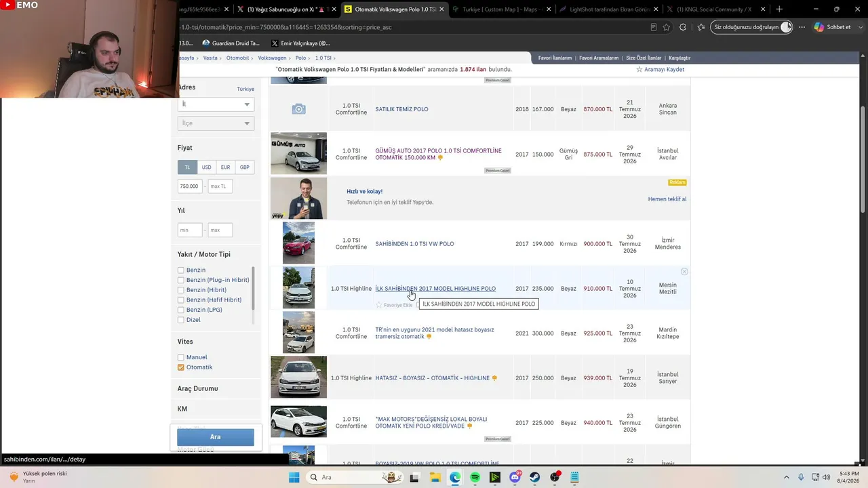The width and height of the screenshot is (868, 488).
Task: Open Spotify from the taskbar
Action: (475, 477)
